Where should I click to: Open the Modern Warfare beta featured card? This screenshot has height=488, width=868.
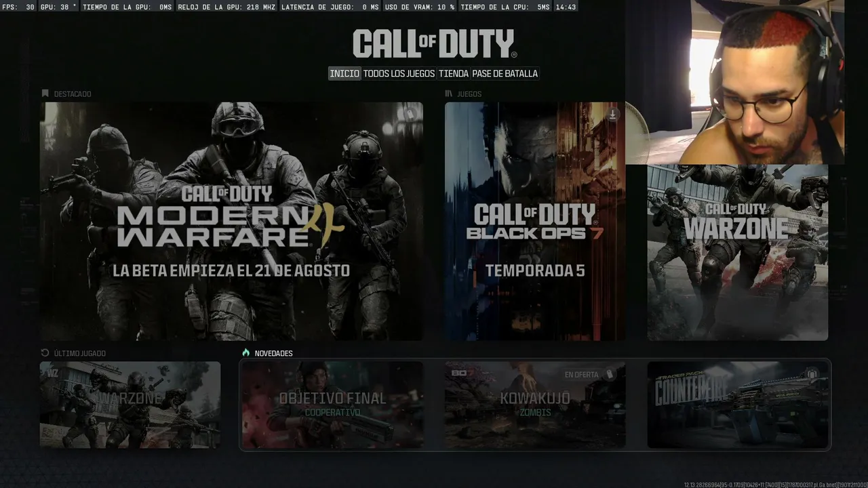(x=231, y=221)
